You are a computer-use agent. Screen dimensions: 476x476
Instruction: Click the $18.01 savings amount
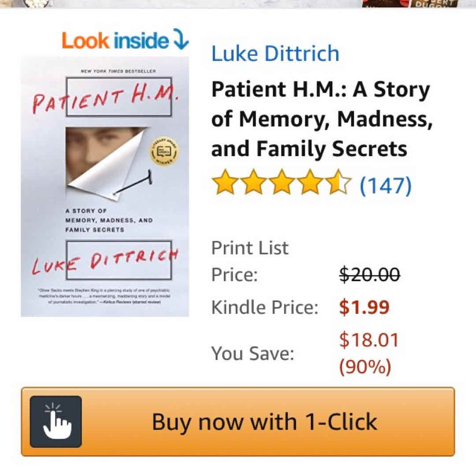368,340
